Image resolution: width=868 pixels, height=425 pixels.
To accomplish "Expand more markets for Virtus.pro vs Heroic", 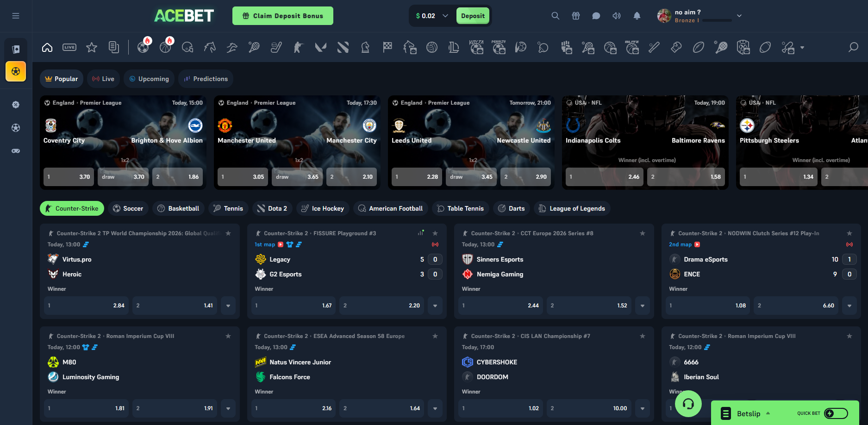I will click(228, 306).
